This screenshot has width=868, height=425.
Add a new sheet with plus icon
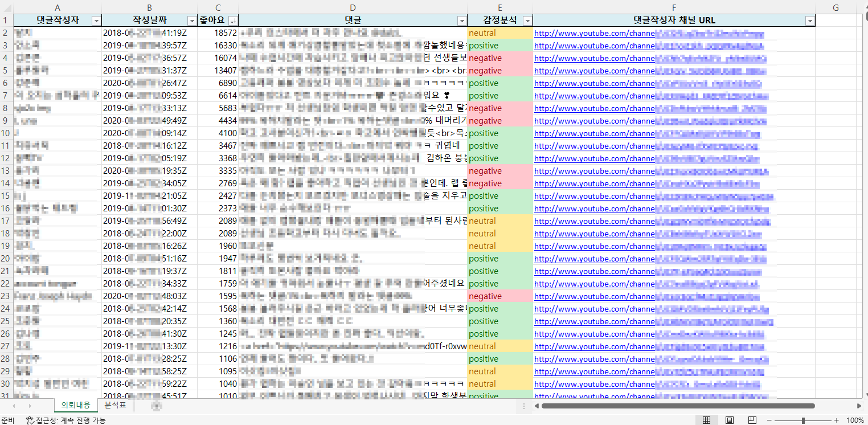coord(157,406)
